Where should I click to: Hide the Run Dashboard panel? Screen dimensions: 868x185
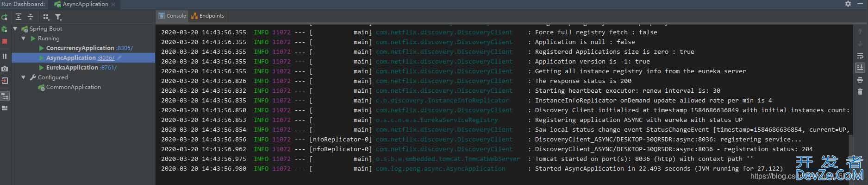pos(860,4)
